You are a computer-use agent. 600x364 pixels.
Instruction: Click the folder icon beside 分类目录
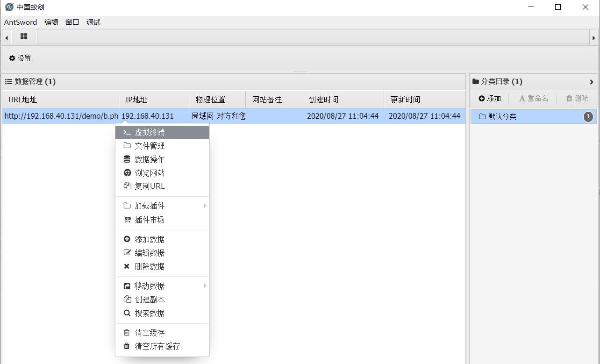click(476, 82)
